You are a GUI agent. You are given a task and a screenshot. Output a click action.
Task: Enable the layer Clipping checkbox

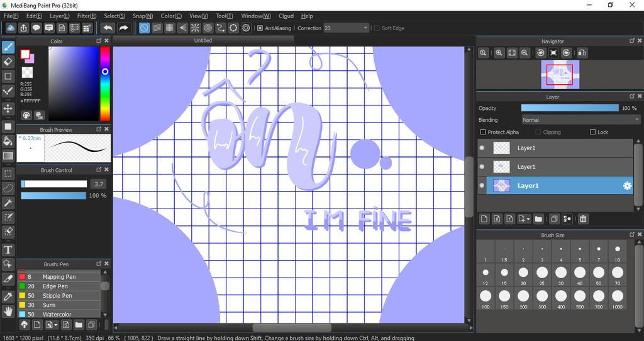pos(538,132)
